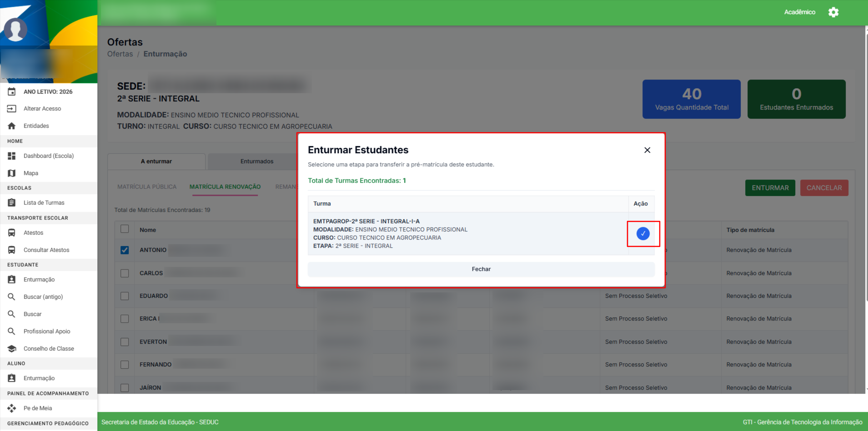Toggle the select-all checkbox in Nome header
The width and height of the screenshot is (868, 431).
125,229
